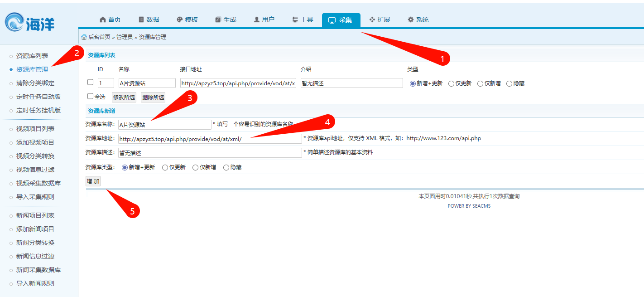
Task: Click the 删除所选 button
Action: pyautogui.click(x=153, y=97)
